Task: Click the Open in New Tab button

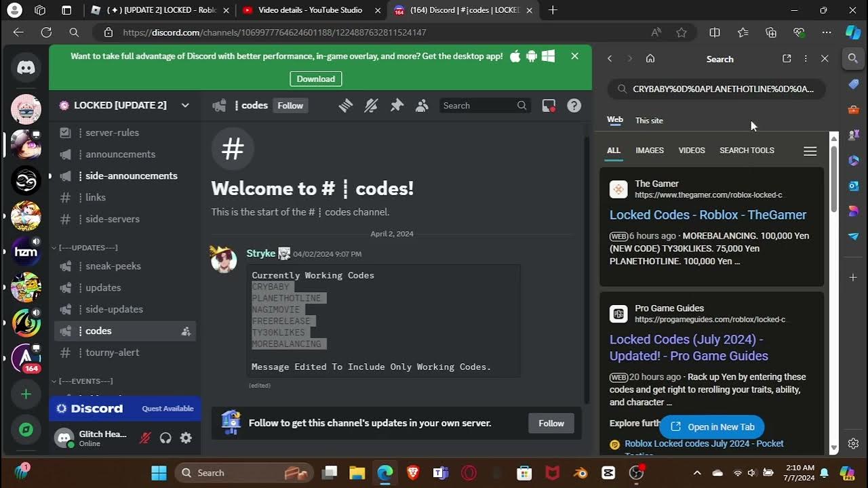Action: 712,427
